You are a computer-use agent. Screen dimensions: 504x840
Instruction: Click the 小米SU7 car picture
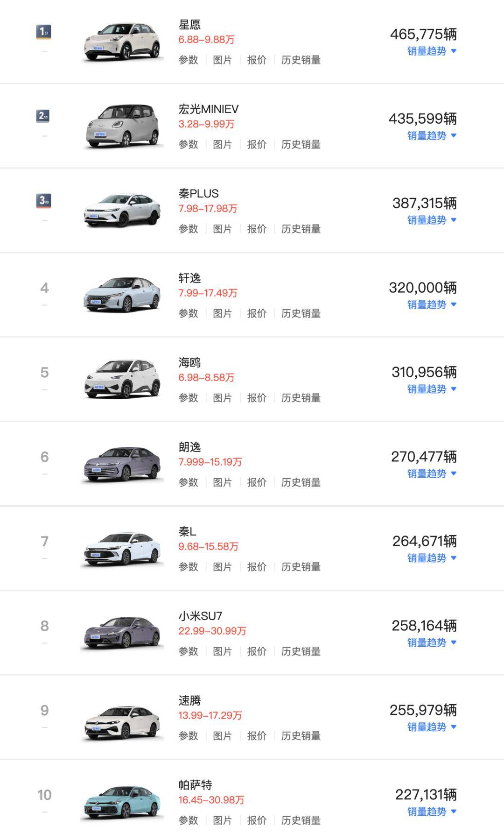point(122,633)
